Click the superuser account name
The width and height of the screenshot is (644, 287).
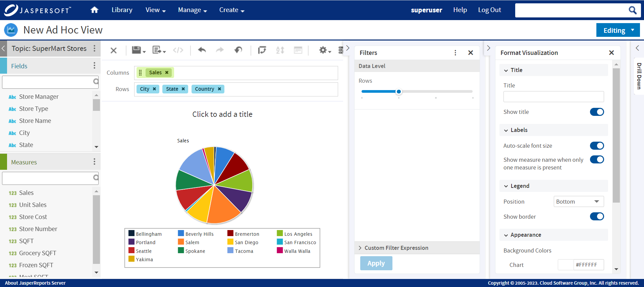point(426,10)
